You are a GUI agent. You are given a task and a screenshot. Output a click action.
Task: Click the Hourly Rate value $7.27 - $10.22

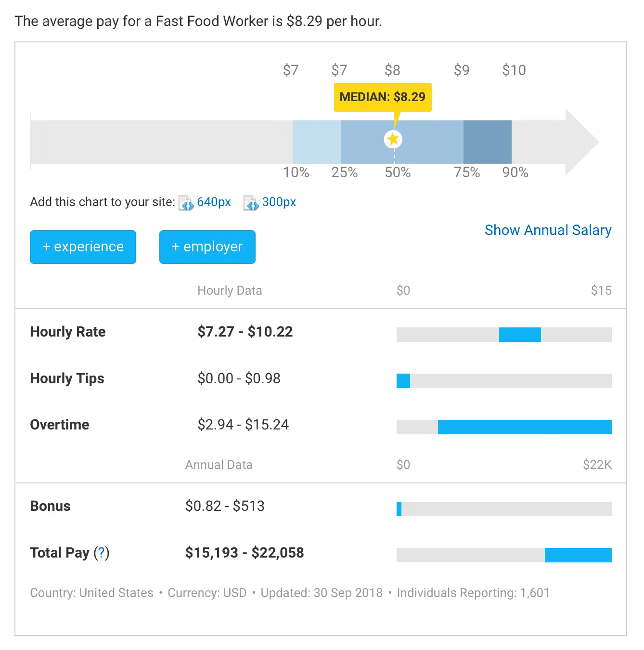pyautogui.click(x=245, y=332)
